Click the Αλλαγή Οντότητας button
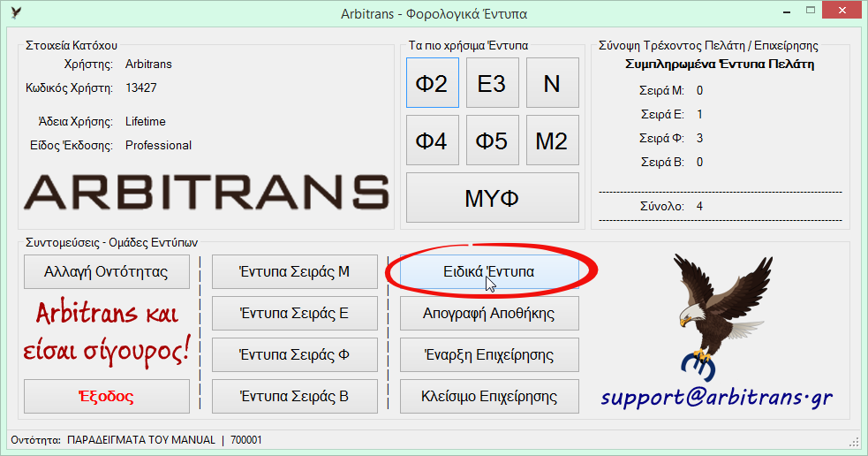 [x=106, y=271]
